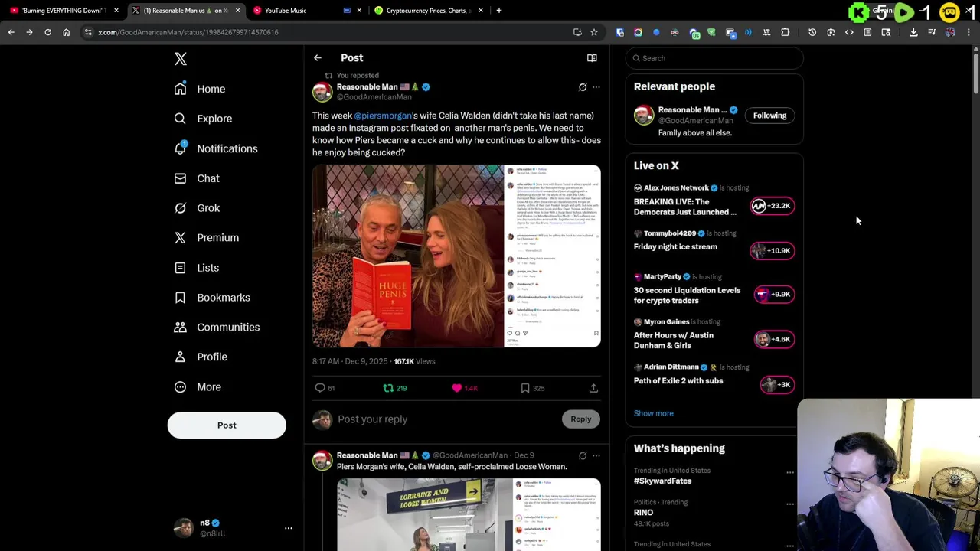Click browser home icon
980x551 pixels.
click(x=66, y=32)
